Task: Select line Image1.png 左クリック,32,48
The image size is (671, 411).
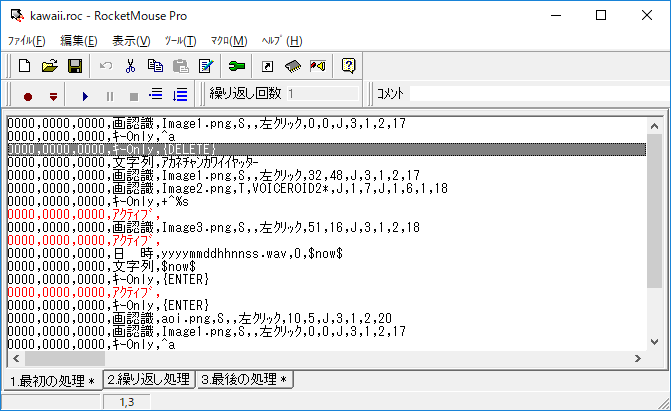Action: (327, 175)
